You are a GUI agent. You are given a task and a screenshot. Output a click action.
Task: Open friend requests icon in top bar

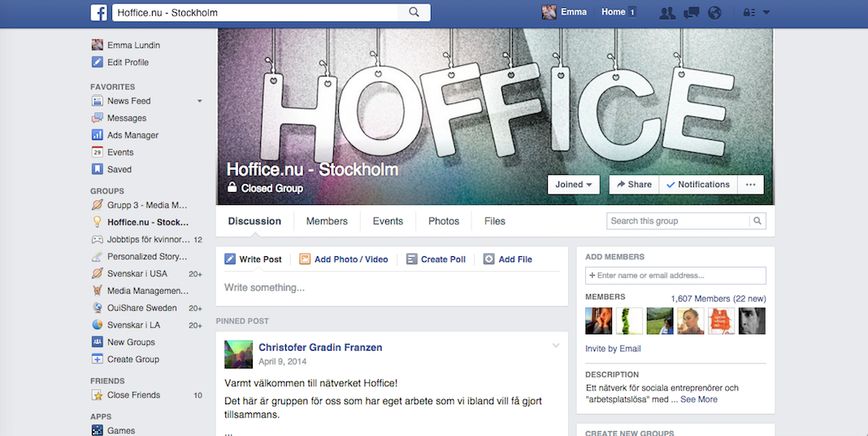coord(667,13)
